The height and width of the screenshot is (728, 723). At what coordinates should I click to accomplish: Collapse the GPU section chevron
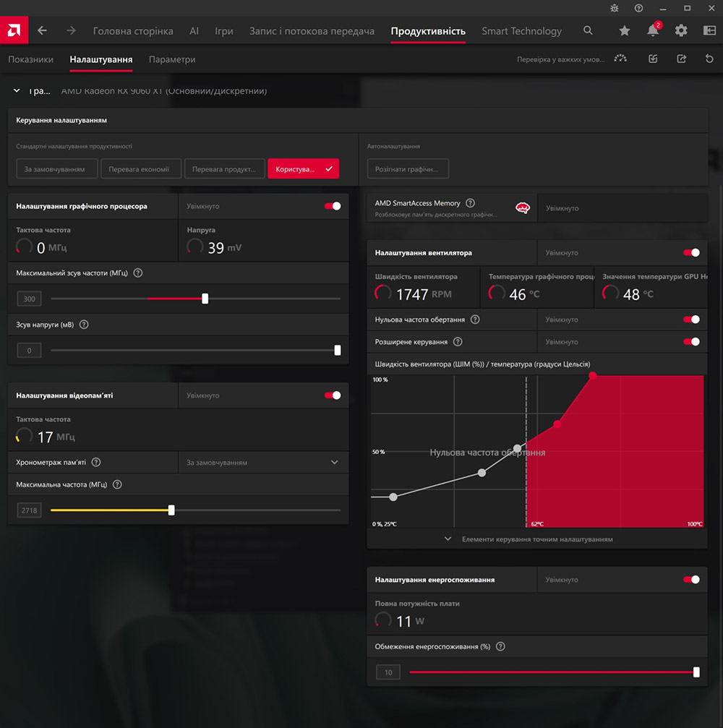pos(17,90)
